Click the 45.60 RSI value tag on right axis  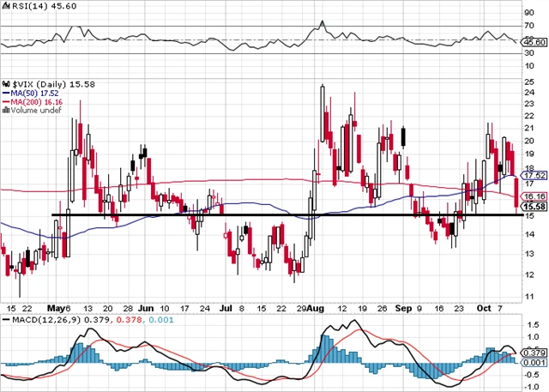534,40
